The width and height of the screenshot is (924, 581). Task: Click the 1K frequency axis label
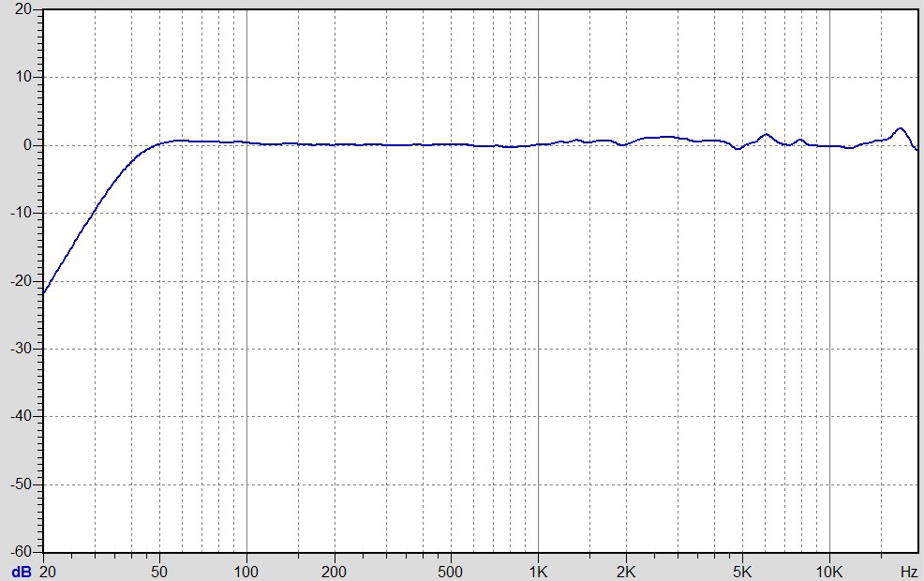pyautogui.click(x=538, y=572)
